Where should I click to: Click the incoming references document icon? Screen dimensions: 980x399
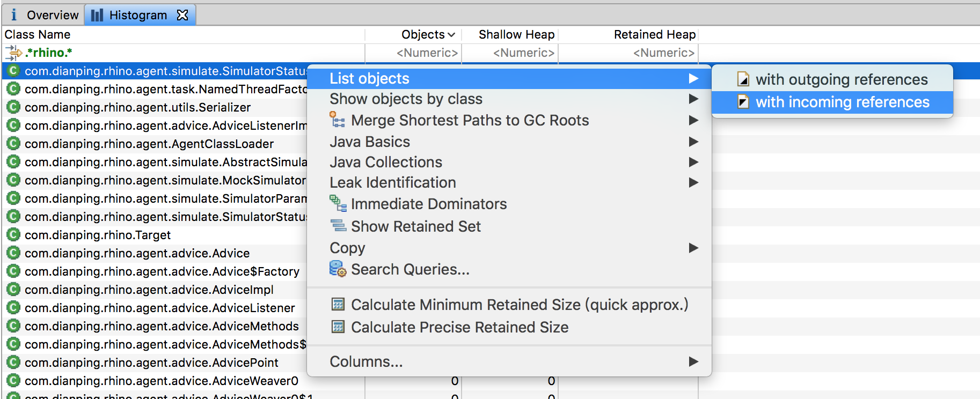(x=743, y=102)
